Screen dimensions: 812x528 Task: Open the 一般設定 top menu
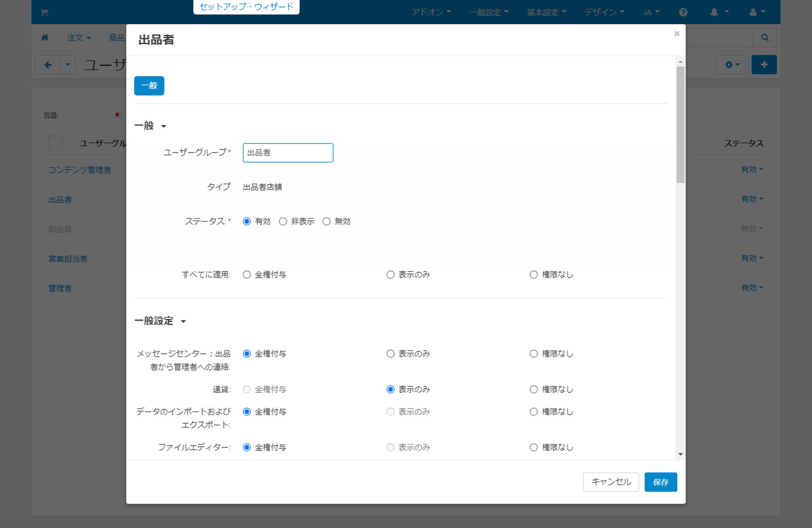(x=489, y=12)
